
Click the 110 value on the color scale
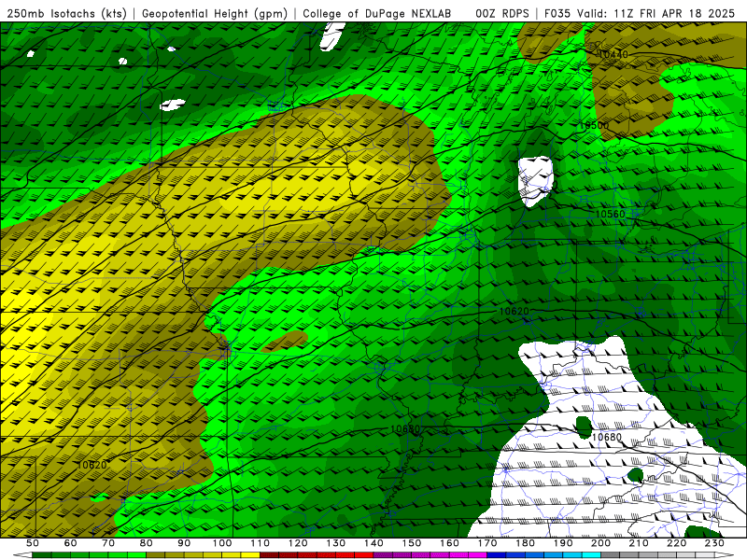pos(261,543)
